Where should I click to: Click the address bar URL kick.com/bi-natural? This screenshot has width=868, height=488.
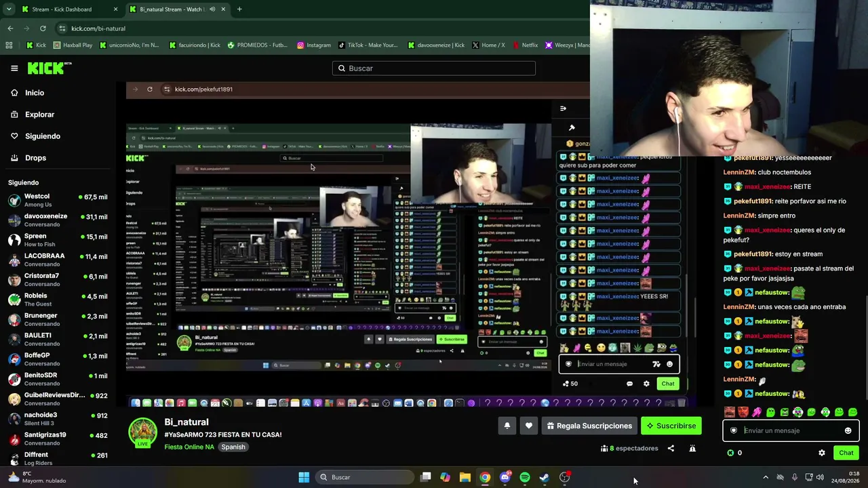(98, 28)
